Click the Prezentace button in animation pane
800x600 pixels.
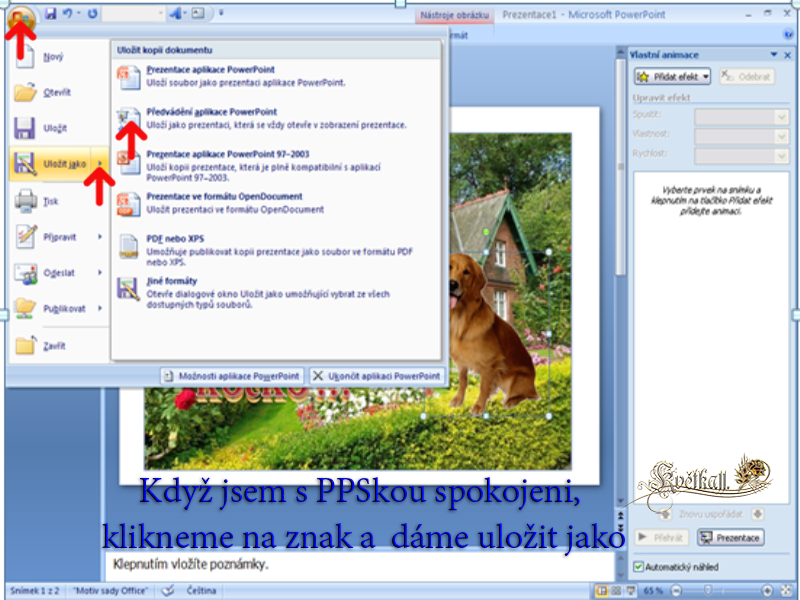tap(731, 537)
